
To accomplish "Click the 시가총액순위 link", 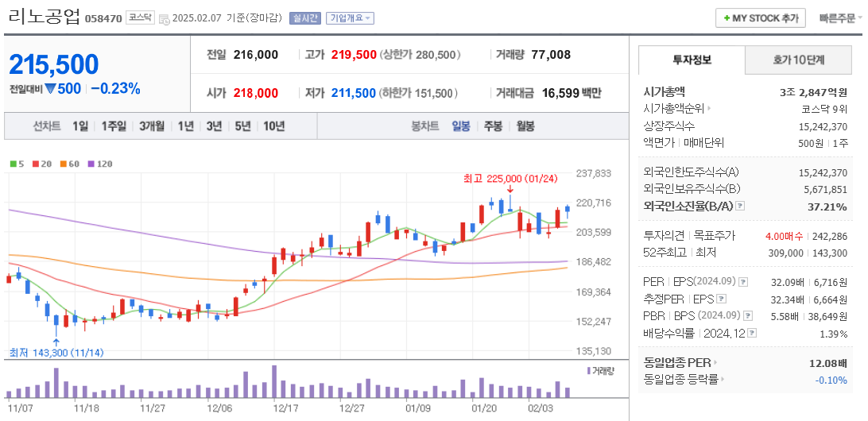I will click(x=674, y=109).
